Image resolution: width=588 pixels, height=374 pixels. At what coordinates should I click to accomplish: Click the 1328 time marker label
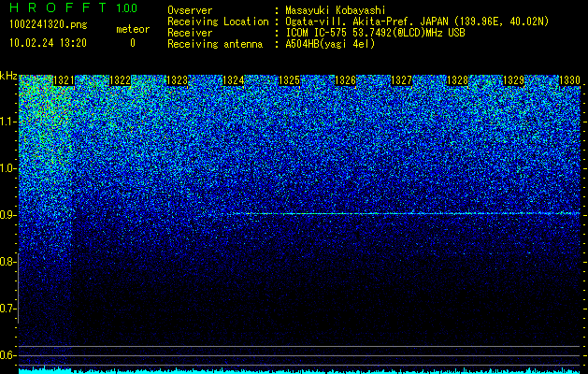point(457,80)
